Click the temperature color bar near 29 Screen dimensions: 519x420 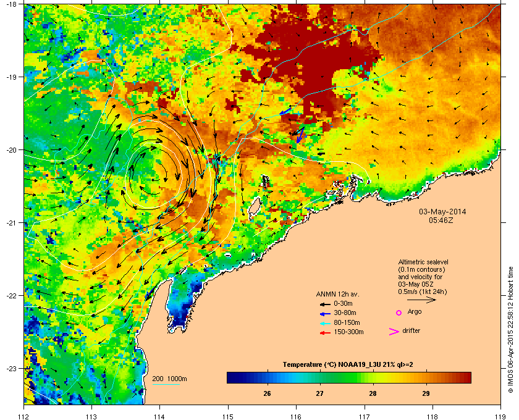click(426, 377)
